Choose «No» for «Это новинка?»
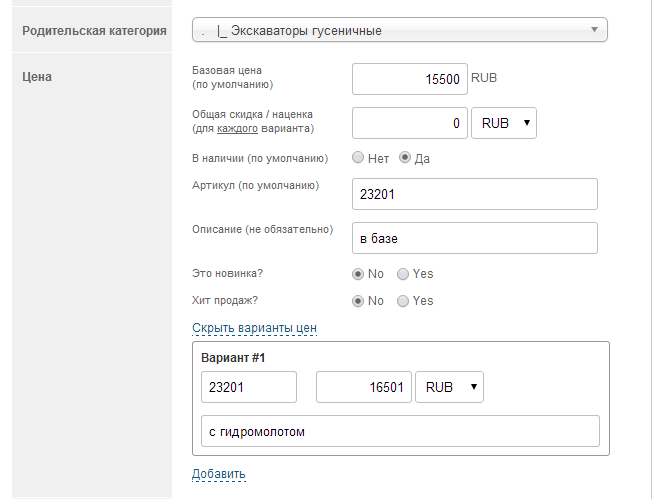663x499 pixels. (x=358, y=274)
